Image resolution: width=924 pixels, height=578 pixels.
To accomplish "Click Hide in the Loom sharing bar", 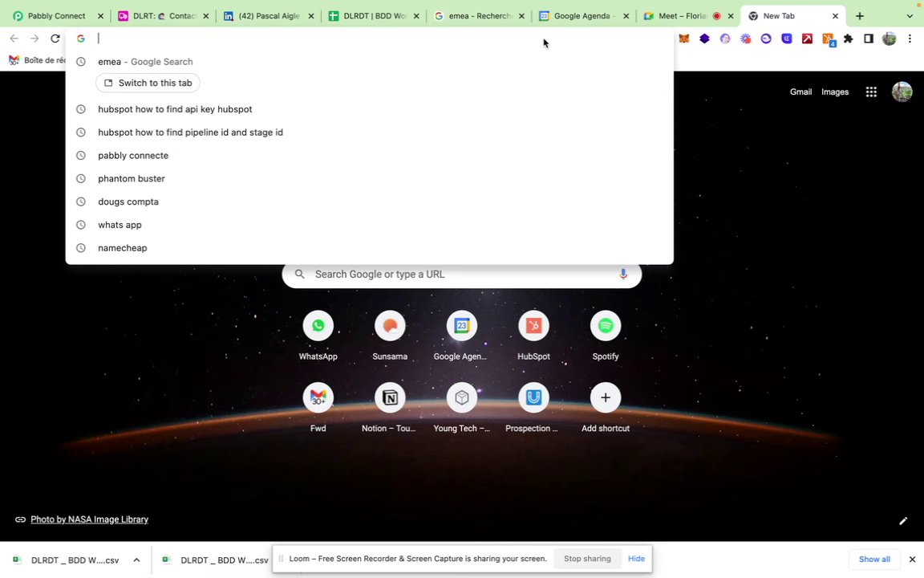I will coord(636,559).
